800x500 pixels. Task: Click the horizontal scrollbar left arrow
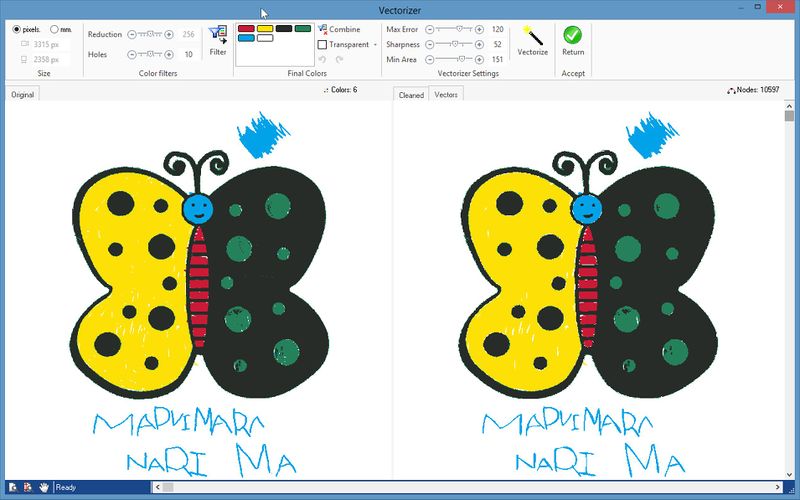pos(155,487)
